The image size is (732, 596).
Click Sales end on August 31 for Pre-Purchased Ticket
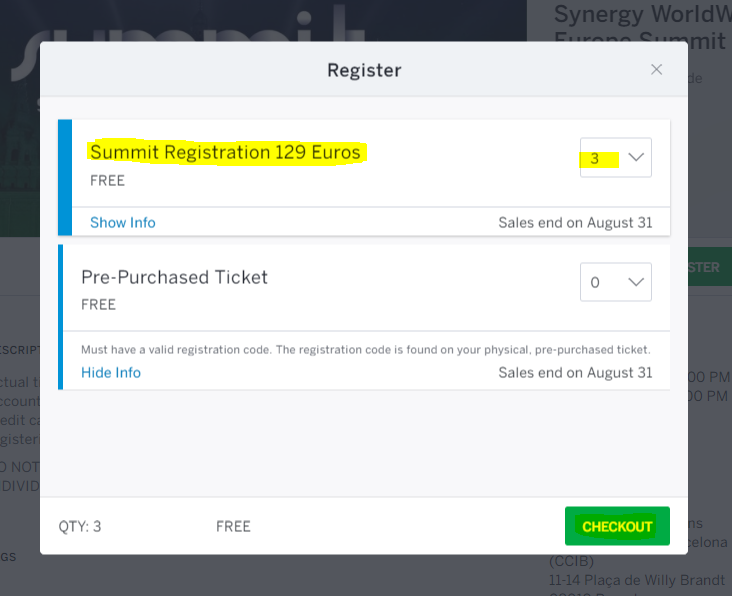[x=575, y=372]
